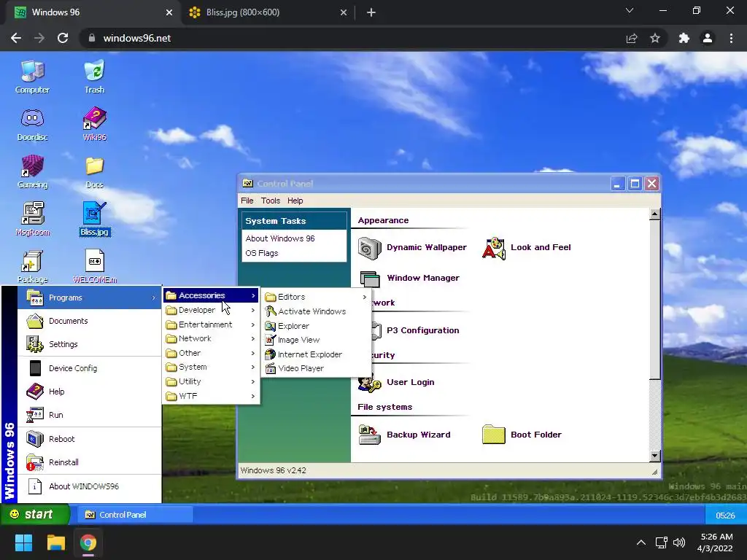Screen dimensions: 747x560
Task: Expand the Other programs folder
Action: [x=211, y=354]
